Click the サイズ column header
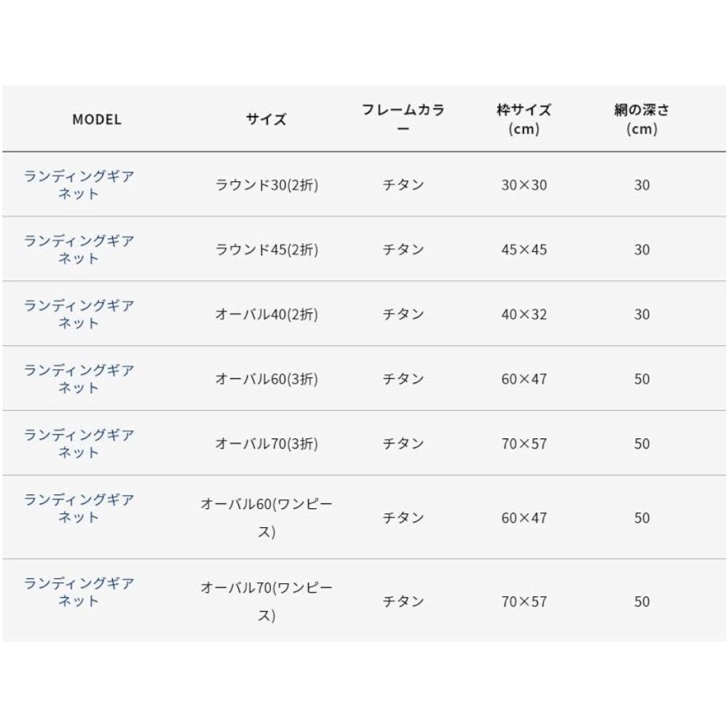The height and width of the screenshot is (728, 728). coord(266,119)
